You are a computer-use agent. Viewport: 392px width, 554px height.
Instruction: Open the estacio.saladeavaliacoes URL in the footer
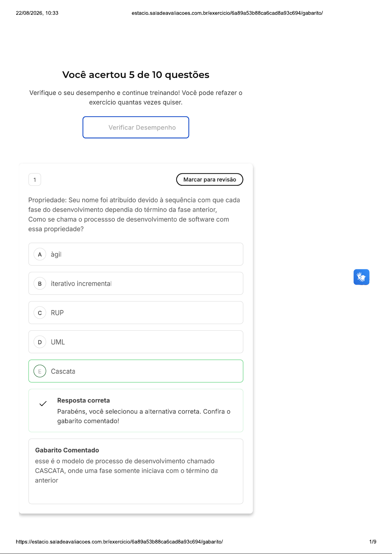click(x=119, y=542)
